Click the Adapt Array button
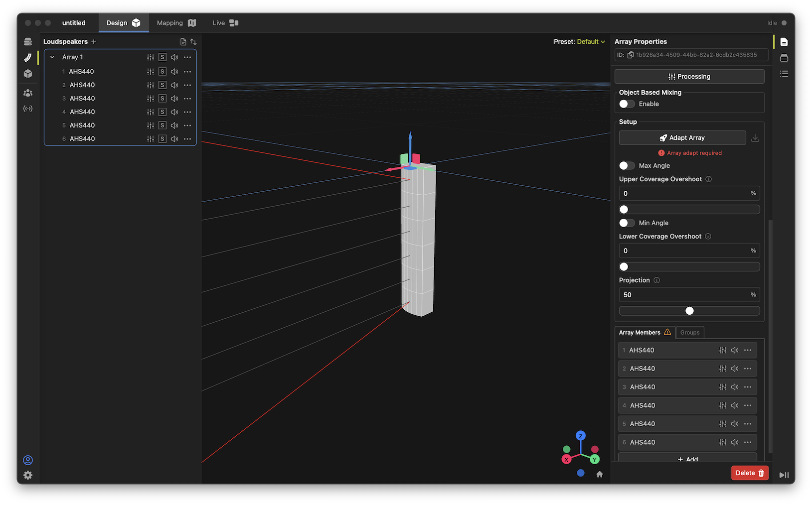 click(x=682, y=138)
